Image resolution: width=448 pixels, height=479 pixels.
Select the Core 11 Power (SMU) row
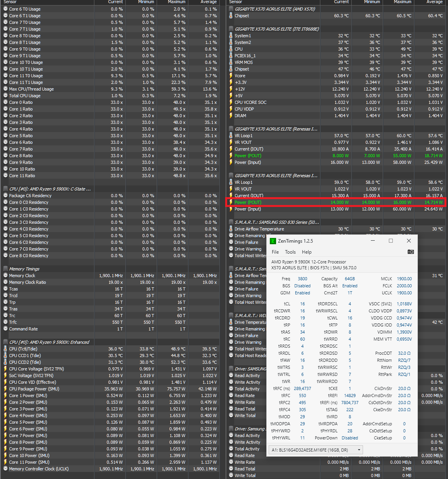tap(110, 462)
